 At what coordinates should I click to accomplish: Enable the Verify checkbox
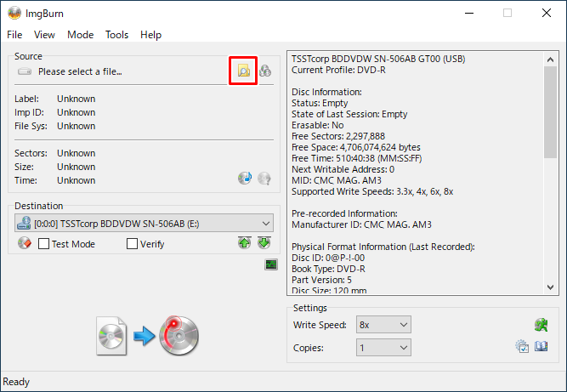tap(132, 244)
